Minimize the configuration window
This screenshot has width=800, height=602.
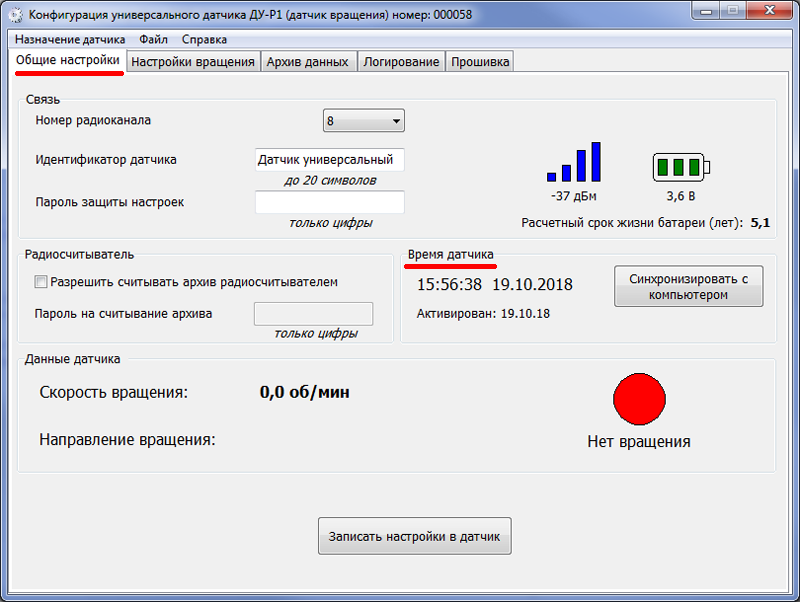(706, 11)
